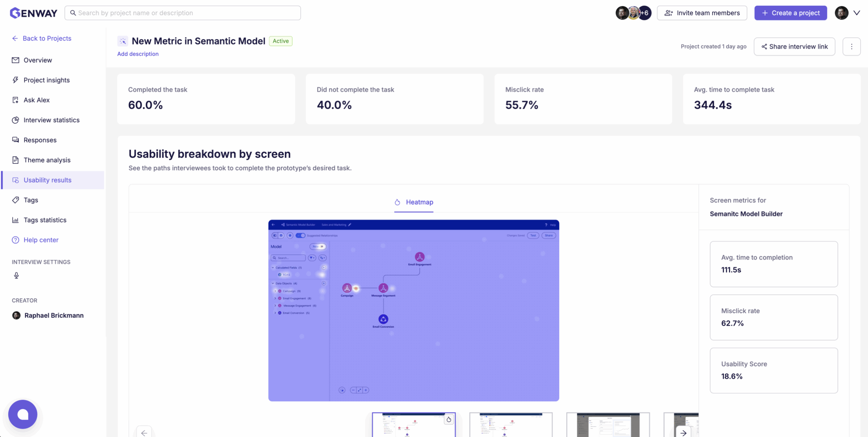The width and height of the screenshot is (868, 437).
Task: Click Add description link
Action: click(138, 54)
